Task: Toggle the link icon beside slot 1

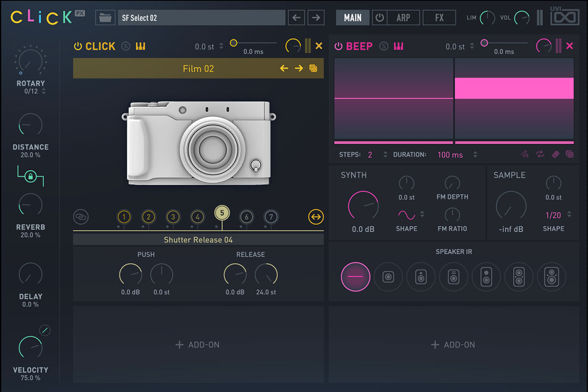Action: [81, 216]
